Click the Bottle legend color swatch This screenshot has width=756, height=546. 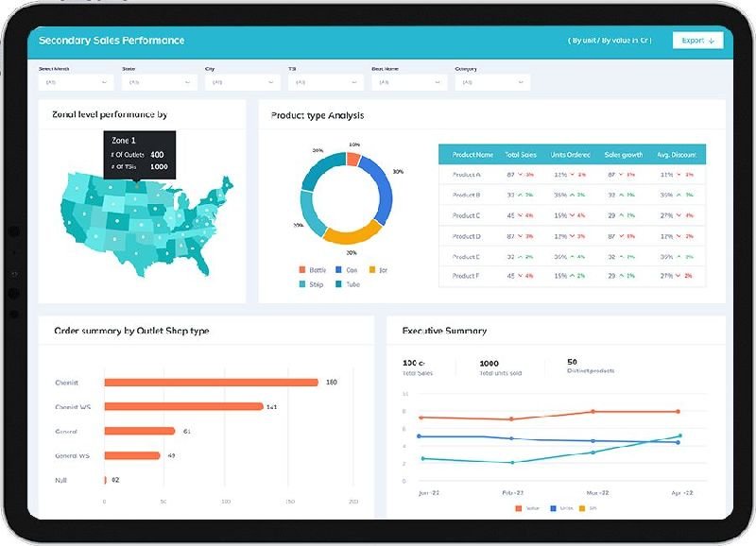(302, 270)
